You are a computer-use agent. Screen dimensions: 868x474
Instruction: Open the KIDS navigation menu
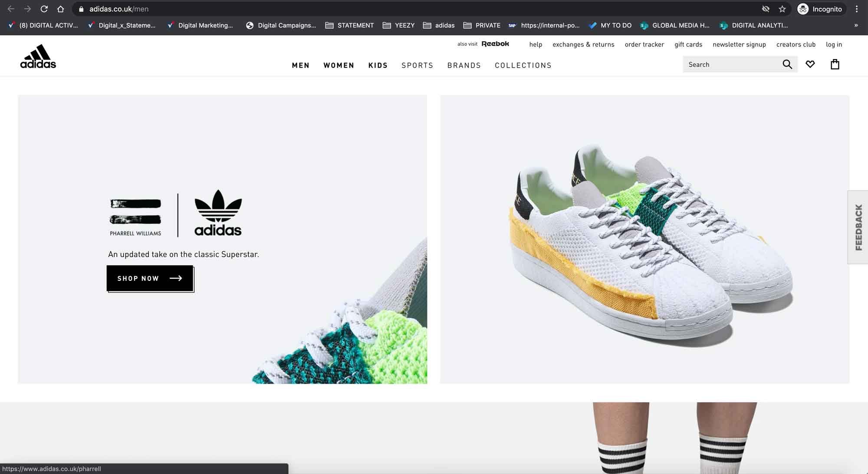[x=378, y=65]
